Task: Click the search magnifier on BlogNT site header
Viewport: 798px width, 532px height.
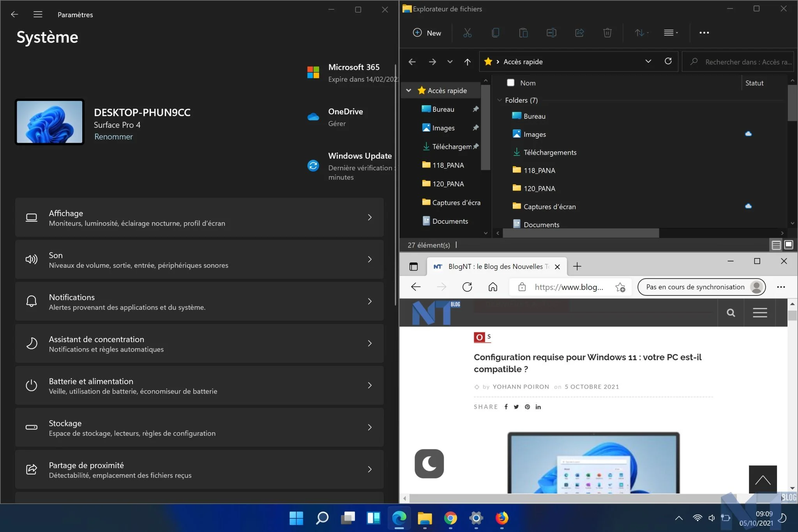Action: coord(731,313)
